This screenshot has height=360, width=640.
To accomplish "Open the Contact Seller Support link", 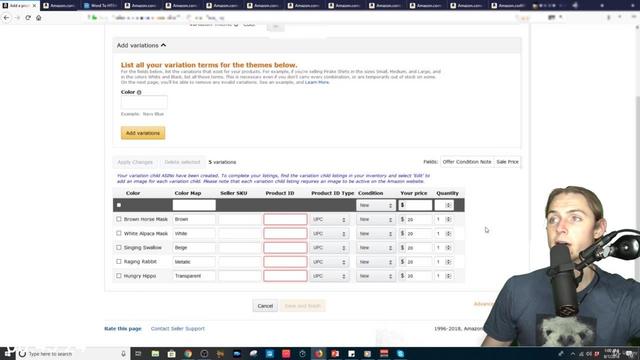I will [x=178, y=329].
